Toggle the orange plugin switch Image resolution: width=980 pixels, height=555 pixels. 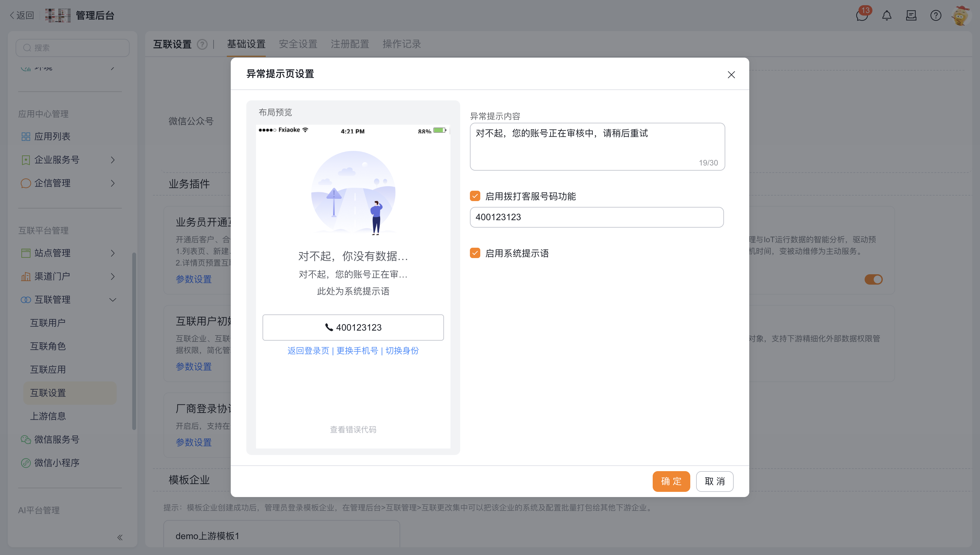click(874, 279)
